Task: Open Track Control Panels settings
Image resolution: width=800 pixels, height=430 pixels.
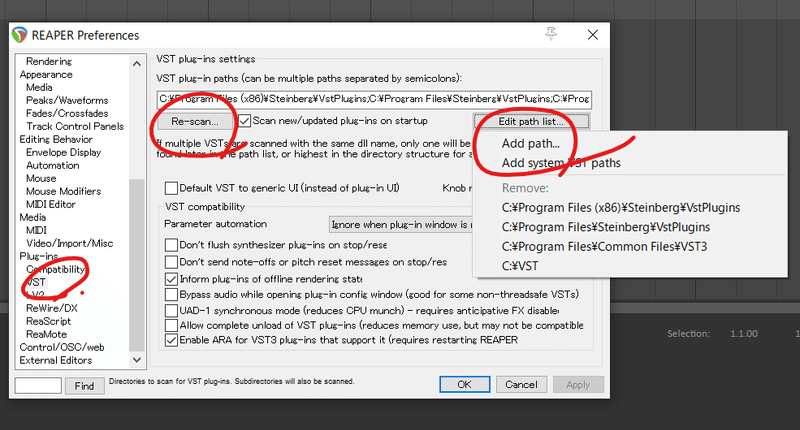Action: pyautogui.click(x=75, y=127)
